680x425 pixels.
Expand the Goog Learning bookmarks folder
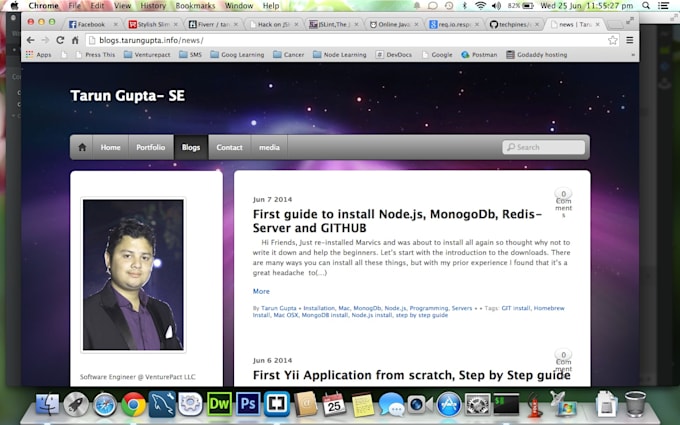(x=237, y=55)
